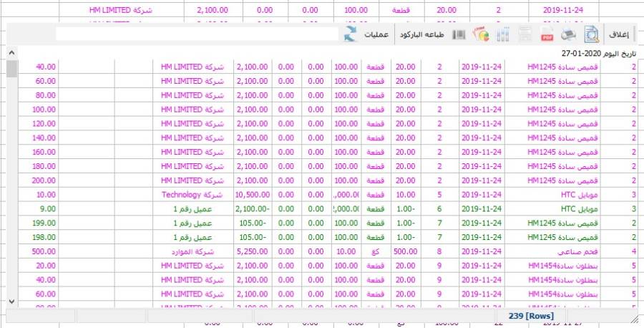The height and width of the screenshot is (328, 644).
Task: Select موبايل HTC item in pink row
Action: 552,195
